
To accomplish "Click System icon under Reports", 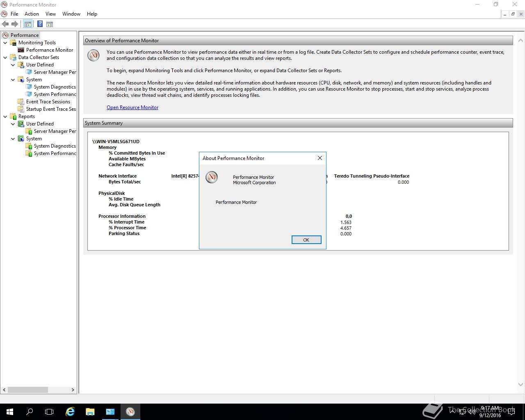I will (21, 139).
